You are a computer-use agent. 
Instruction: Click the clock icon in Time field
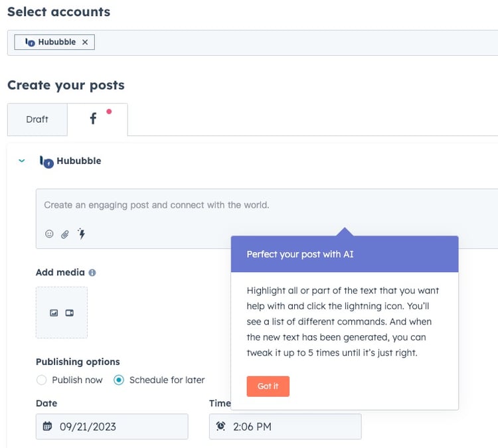pos(220,426)
